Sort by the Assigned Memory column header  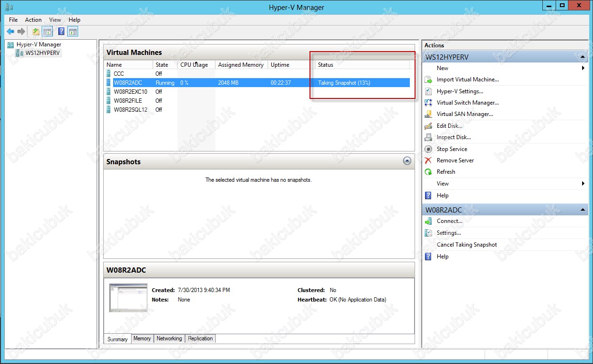click(x=241, y=65)
